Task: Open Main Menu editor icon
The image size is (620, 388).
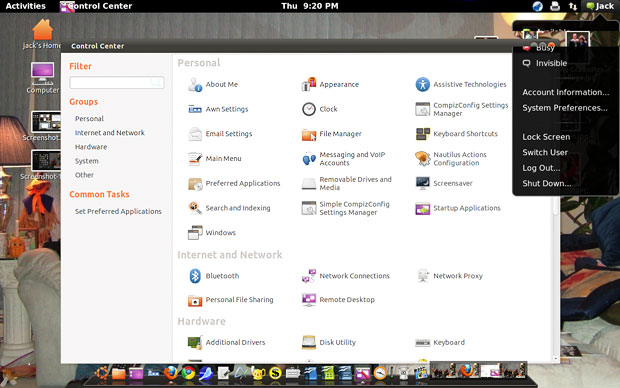Action: click(x=195, y=159)
